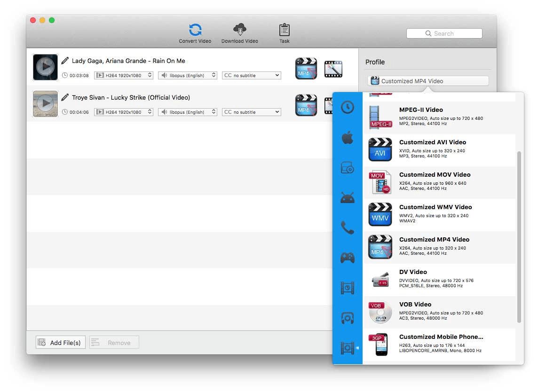Viewport: 538px width, 392px height.
Task: Open the H264 1920x1080 video settings dropdown
Action: point(123,75)
